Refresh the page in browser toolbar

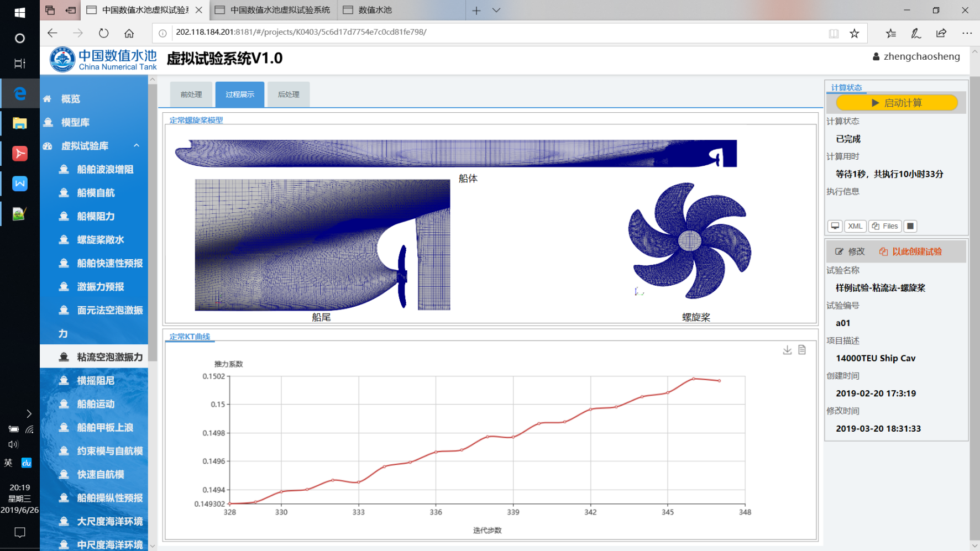coord(103,33)
